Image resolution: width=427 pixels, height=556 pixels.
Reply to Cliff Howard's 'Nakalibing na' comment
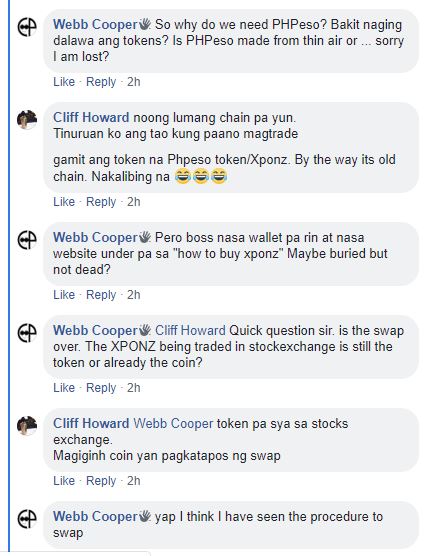(x=101, y=202)
